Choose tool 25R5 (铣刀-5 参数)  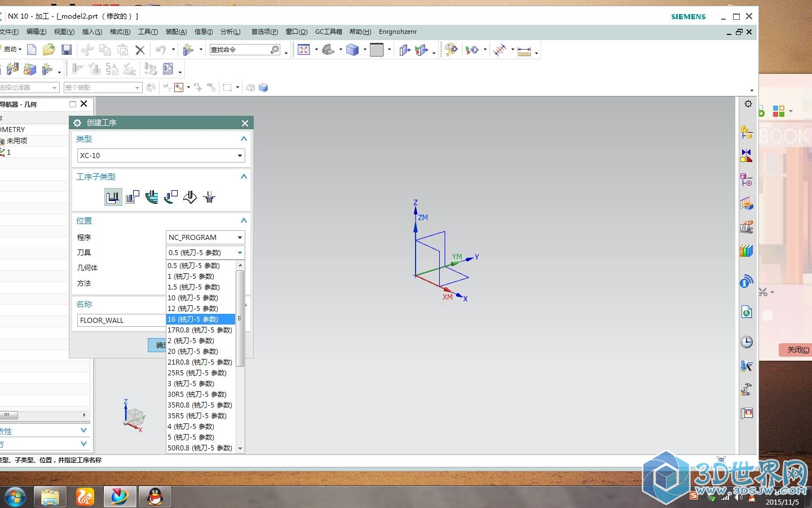(x=201, y=373)
